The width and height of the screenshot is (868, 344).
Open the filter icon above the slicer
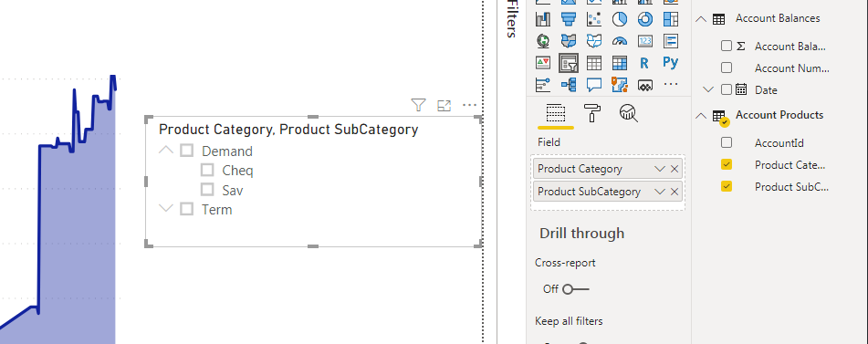pos(419,105)
